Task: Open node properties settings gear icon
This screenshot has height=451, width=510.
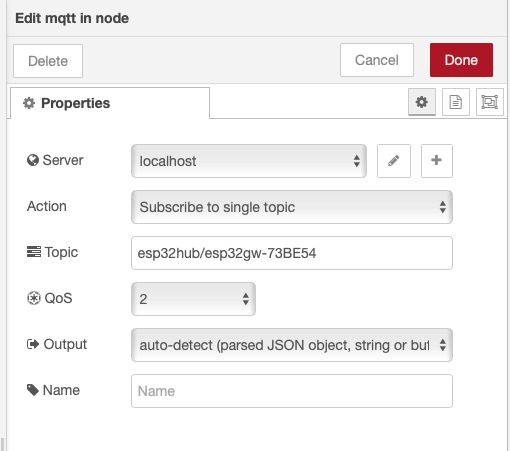Action: click(422, 102)
